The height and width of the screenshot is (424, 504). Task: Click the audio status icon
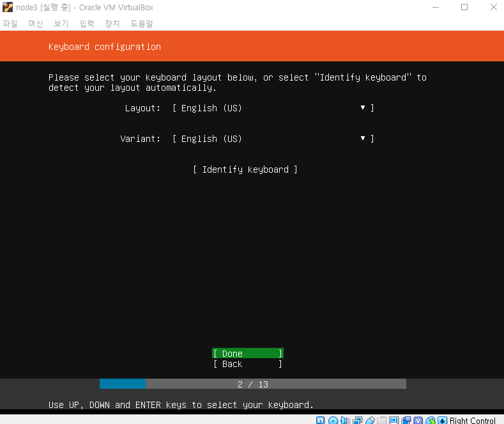coord(345,420)
